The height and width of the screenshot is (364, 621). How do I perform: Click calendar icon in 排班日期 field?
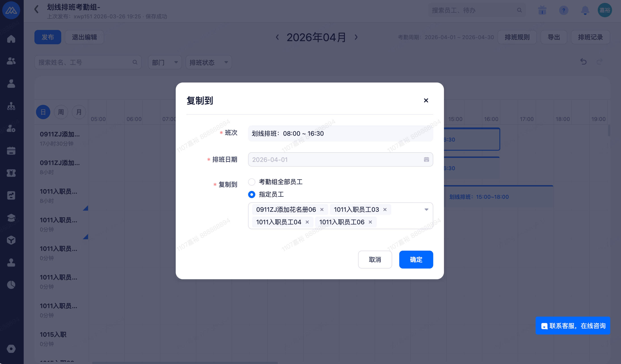[426, 159]
